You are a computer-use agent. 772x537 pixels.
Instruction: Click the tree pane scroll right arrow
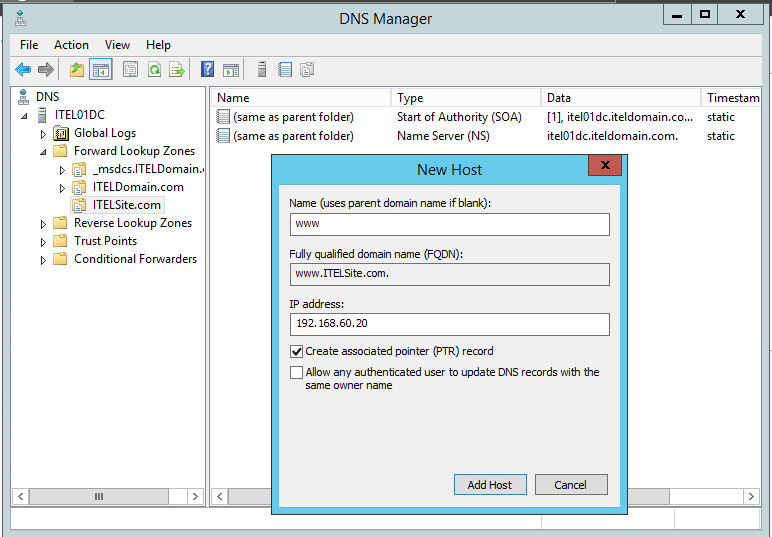pyautogui.click(x=195, y=496)
